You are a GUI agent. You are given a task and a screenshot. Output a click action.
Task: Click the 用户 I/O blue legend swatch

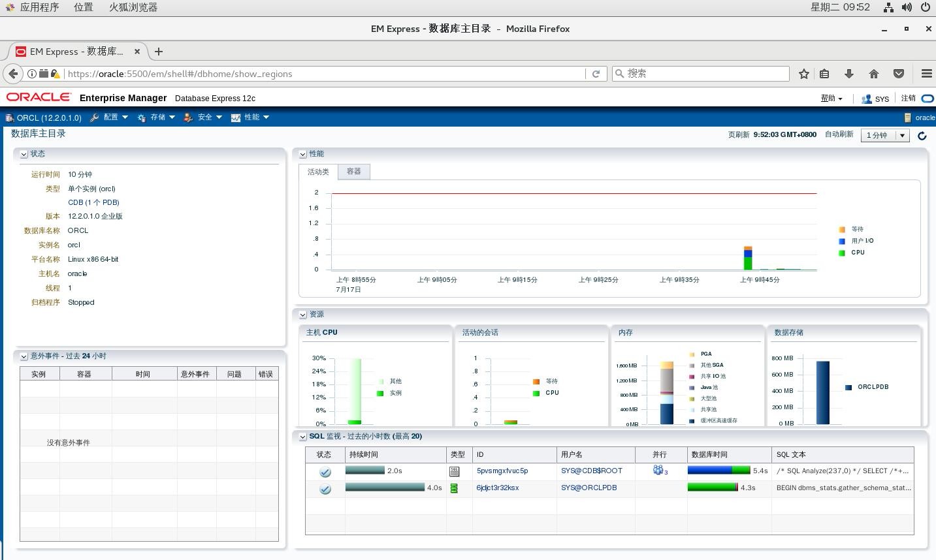click(842, 241)
